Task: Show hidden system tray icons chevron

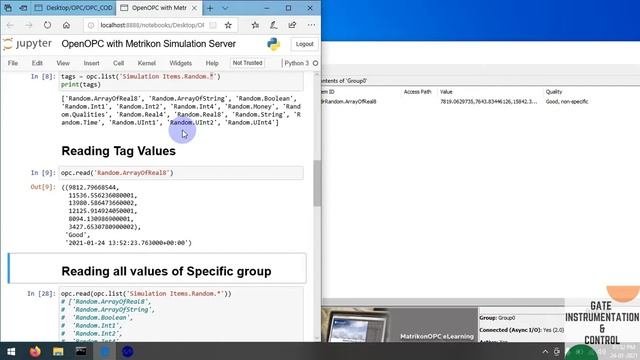Action: [x=545, y=351]
